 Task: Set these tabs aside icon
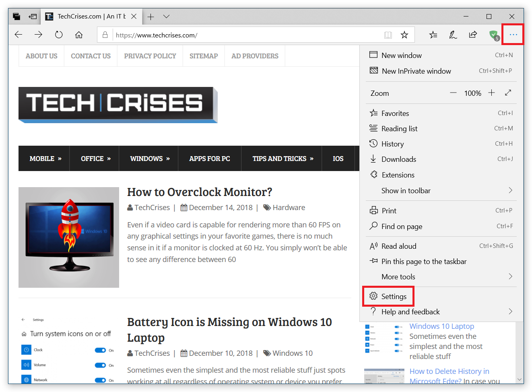coord(33,17)
